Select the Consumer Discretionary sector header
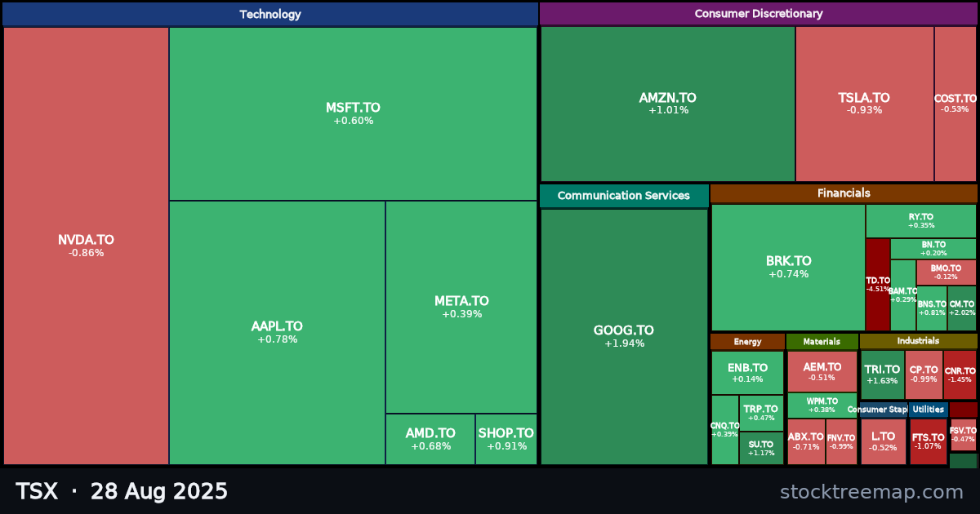Screen dimensions: 980x514 pos(759,14)
